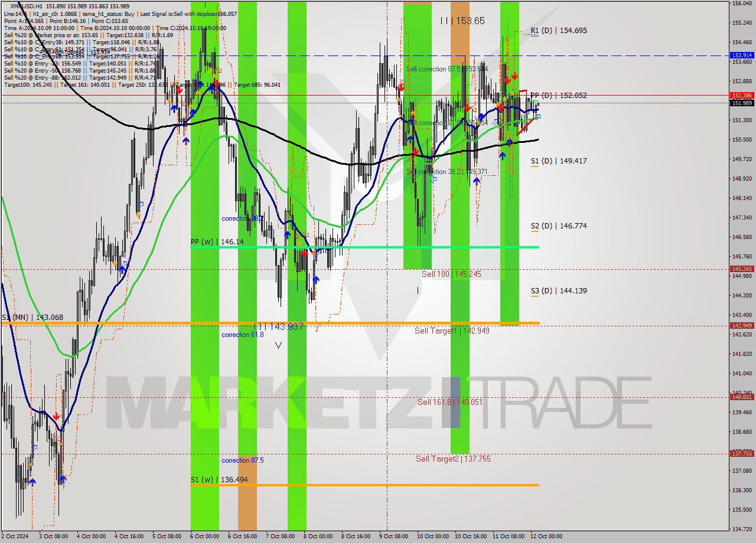Click the blue 153.914 price tag

click(742, 55)
